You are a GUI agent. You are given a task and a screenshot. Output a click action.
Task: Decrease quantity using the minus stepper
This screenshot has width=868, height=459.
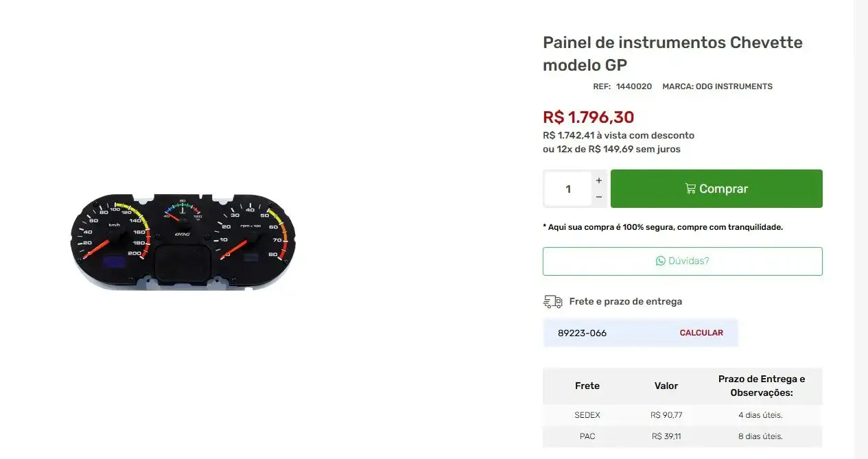[598, 197]
